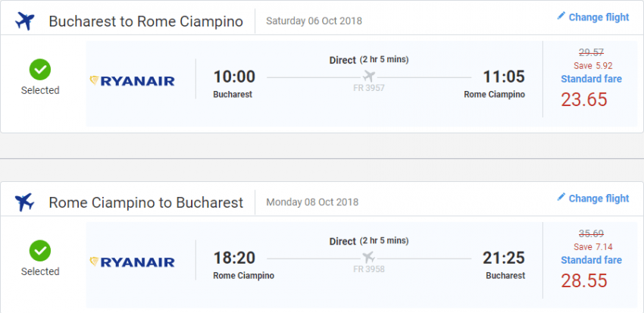Screen dimensions: 644x313
Task: Click the Ryanair logo on the return flight
Action: (133, 262)
